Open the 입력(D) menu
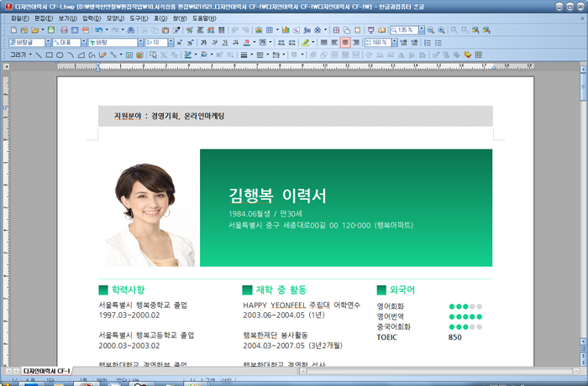 coord(92,18)
